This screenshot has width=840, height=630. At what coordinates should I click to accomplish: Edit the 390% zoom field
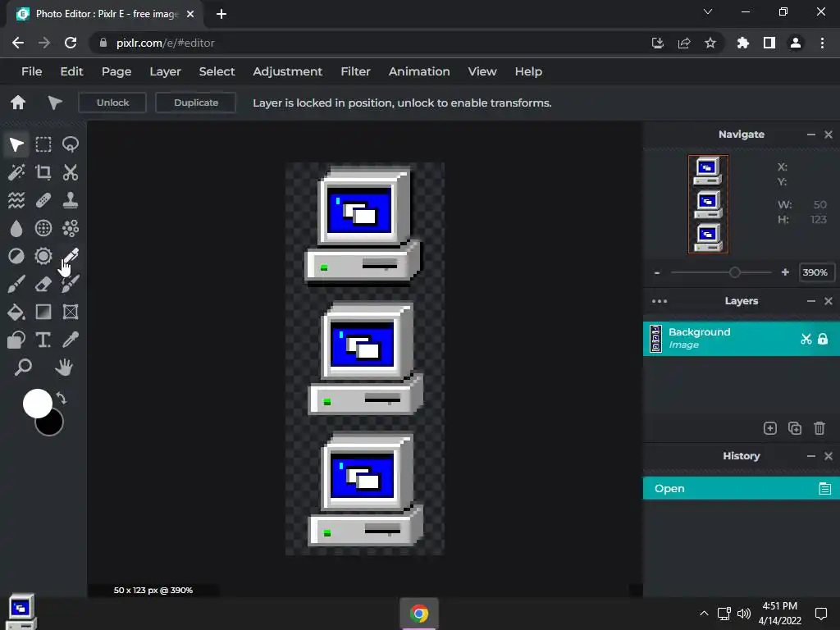click(816, 272)
